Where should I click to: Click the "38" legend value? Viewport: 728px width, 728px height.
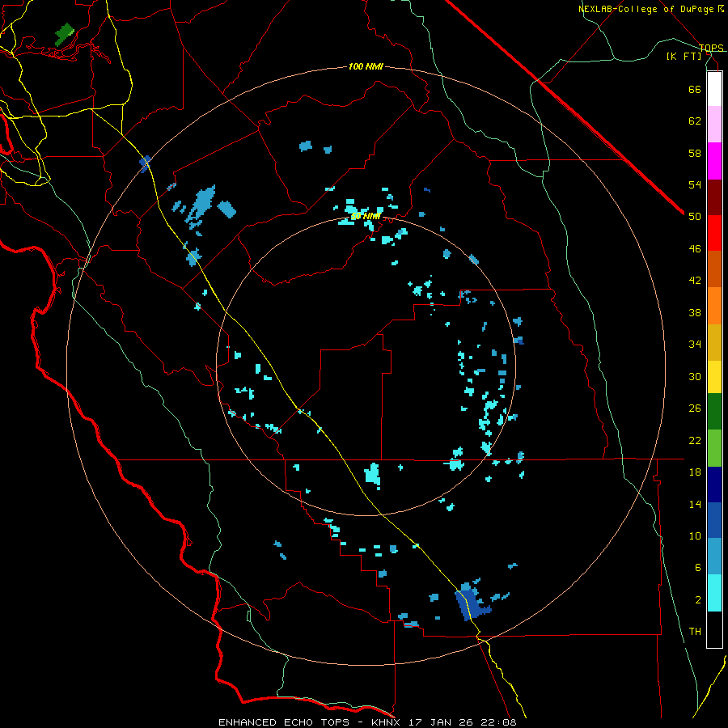[x=695, y=312]
